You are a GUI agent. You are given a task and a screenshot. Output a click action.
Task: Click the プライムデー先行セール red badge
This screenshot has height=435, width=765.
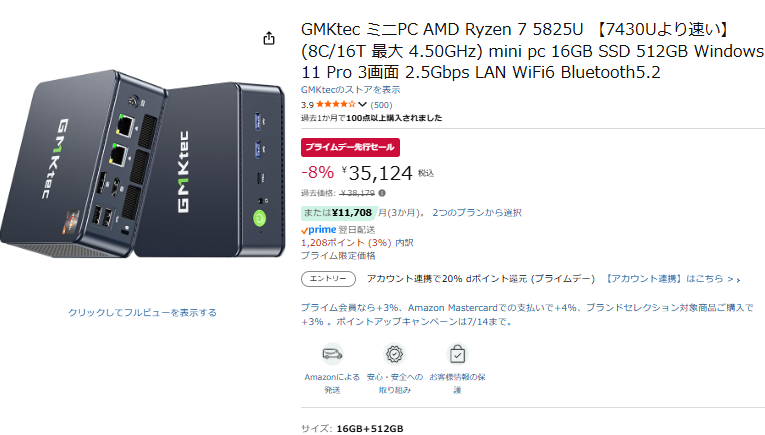coord(350,147)
